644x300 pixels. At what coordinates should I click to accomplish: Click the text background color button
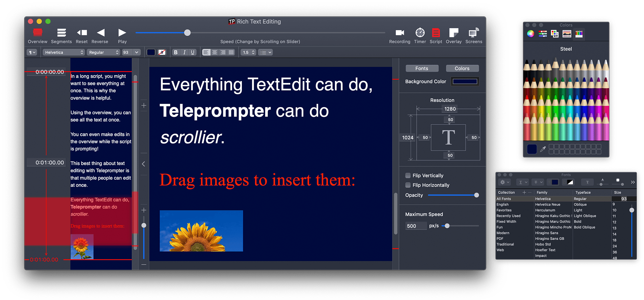(x=162, y=52)
